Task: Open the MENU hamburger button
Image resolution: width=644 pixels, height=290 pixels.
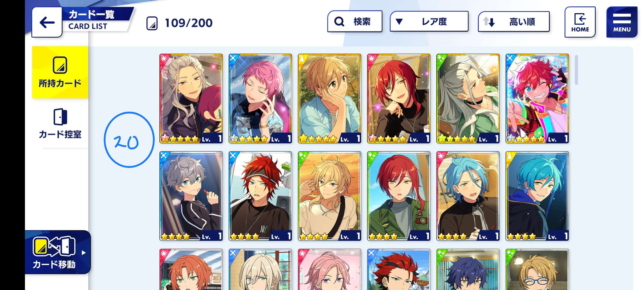Action: coord(622,22)
